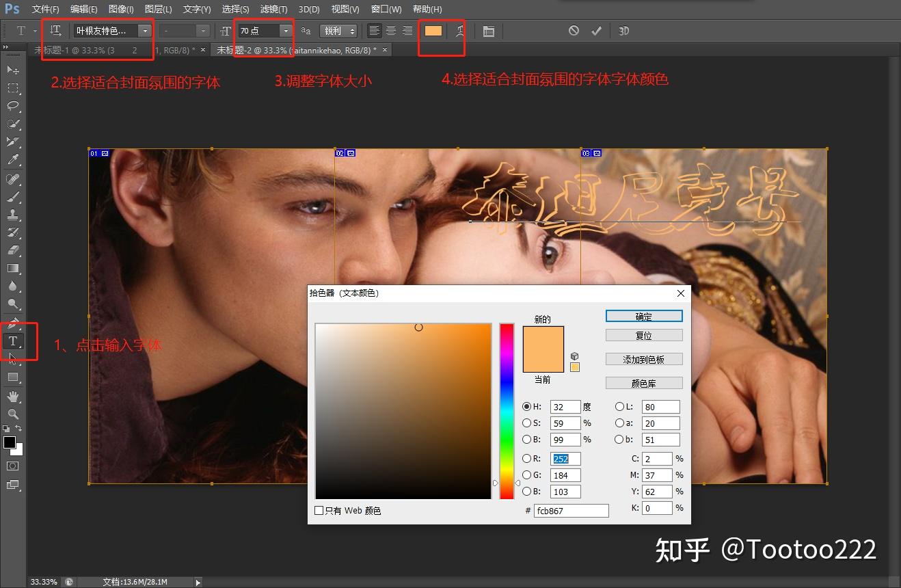Select the History Brush tool

(12, 232)
